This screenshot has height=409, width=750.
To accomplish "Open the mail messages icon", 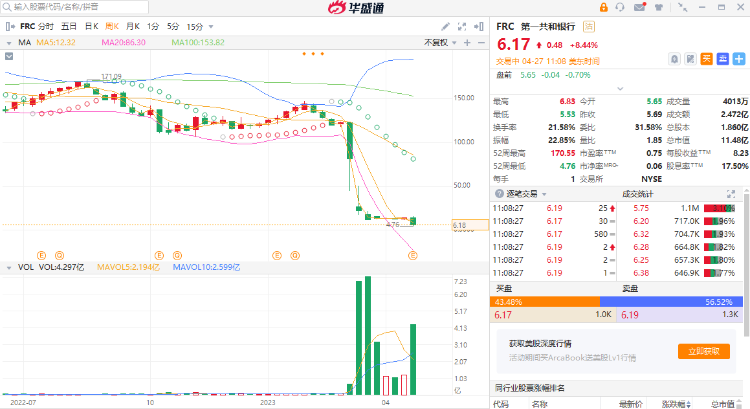I will point(640,7).
